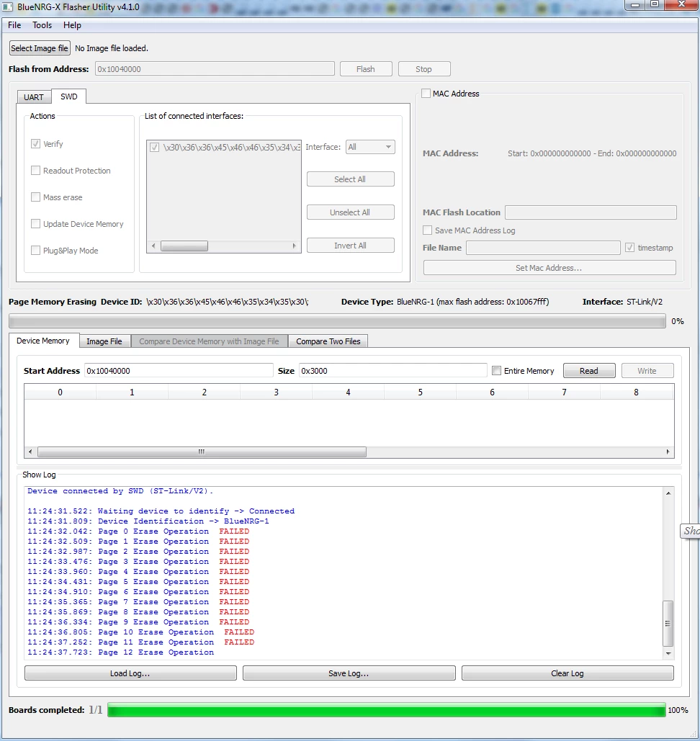Click left arrow of memory table scrollbar
The width and height of the screenshot is (700, 741).
click(30, 452)
